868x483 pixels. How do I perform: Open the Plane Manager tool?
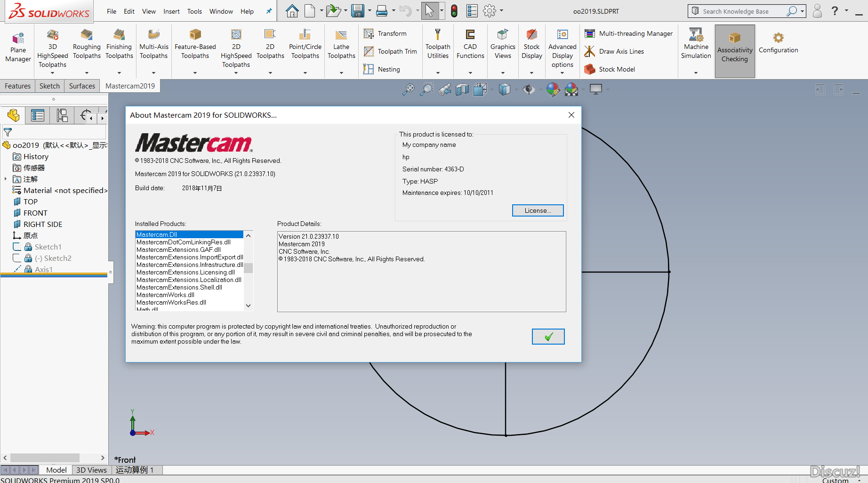(x=18, y=48)
